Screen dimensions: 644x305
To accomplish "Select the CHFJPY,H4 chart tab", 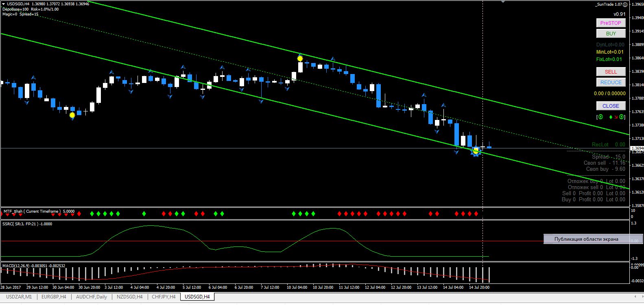I will click(164, 297).
